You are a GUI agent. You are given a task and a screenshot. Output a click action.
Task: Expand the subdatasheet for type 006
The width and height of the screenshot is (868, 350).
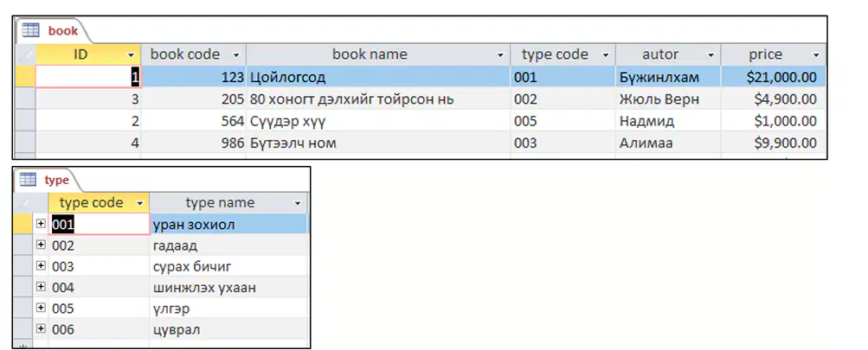41,328
